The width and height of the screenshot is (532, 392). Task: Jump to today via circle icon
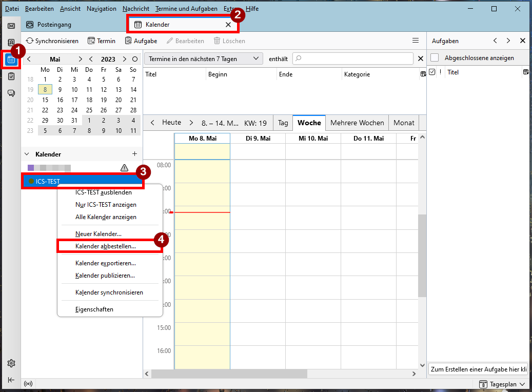[x=135, y=59]
